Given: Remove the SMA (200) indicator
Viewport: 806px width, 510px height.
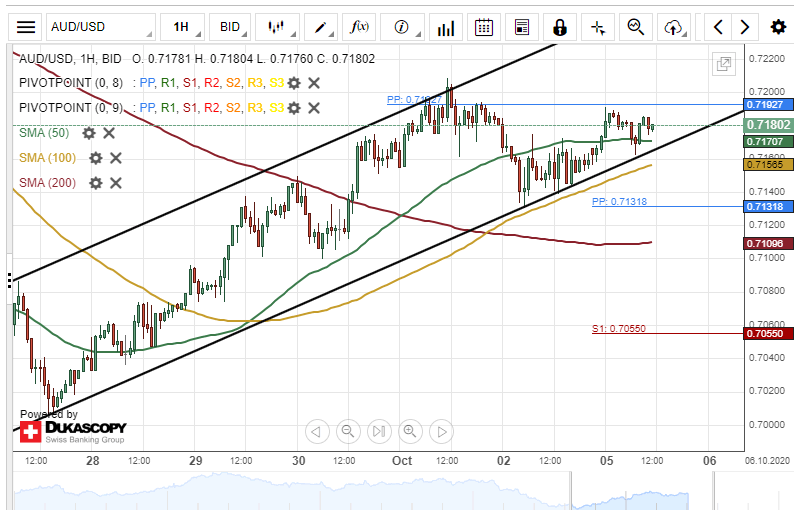Looking at the screenshot, I should point(116,182).
